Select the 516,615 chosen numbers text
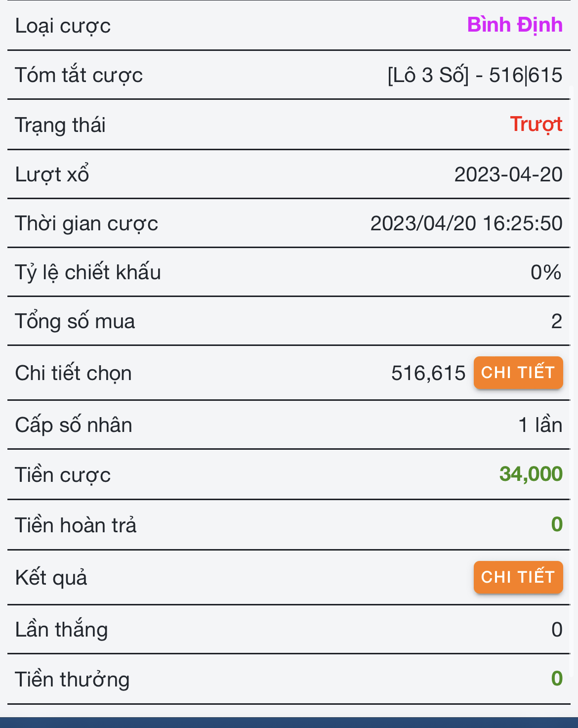 pyautogui.click(x=428, y=373)
